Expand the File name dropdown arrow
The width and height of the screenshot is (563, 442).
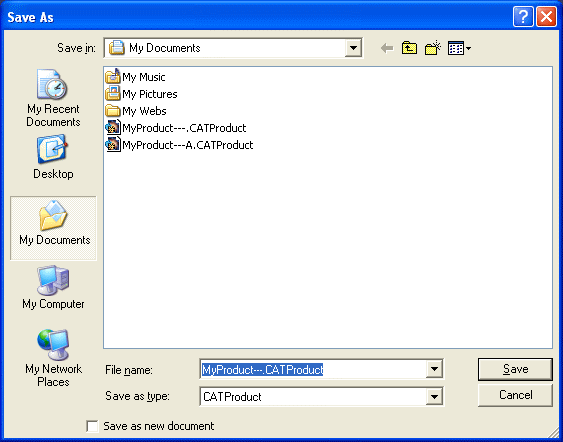tap(434, 369)
